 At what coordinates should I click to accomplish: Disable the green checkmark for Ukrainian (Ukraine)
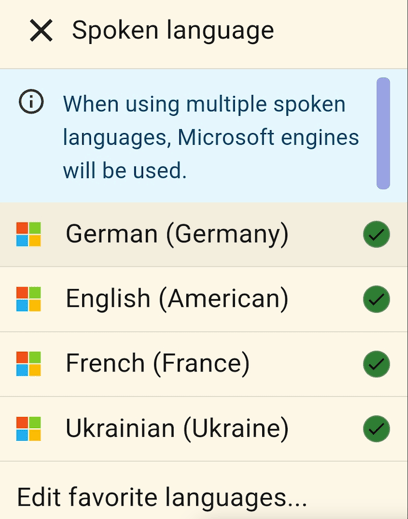point(376,429)
